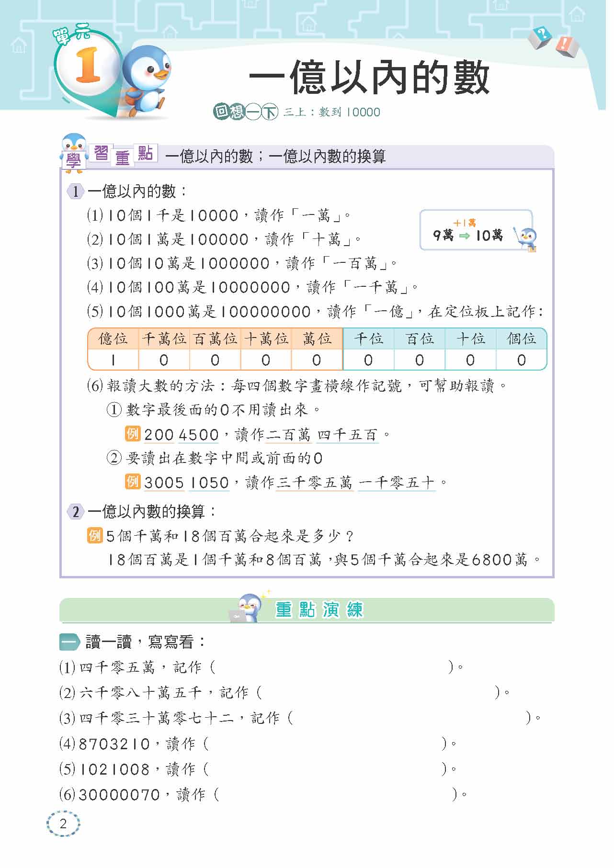
Task: Click the 萬位 table header
Action: click(x=317, y=339)
